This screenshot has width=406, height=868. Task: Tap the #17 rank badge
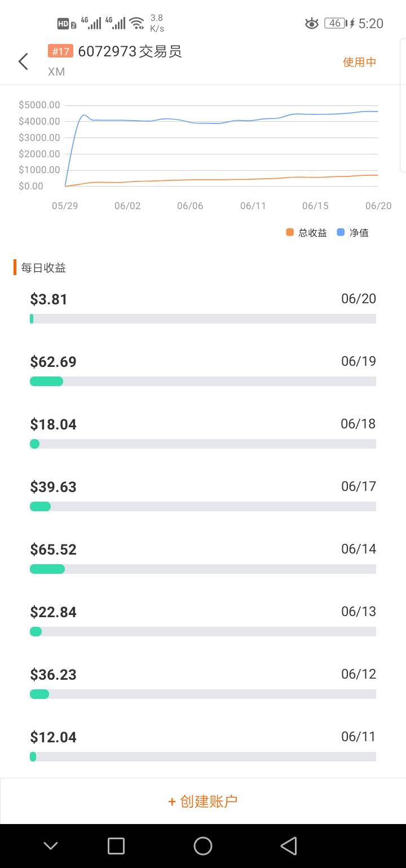tap(61, 52)
